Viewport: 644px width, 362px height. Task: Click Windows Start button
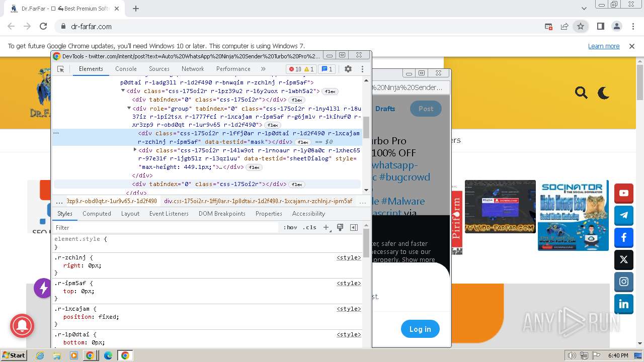(x=14, y=355)
